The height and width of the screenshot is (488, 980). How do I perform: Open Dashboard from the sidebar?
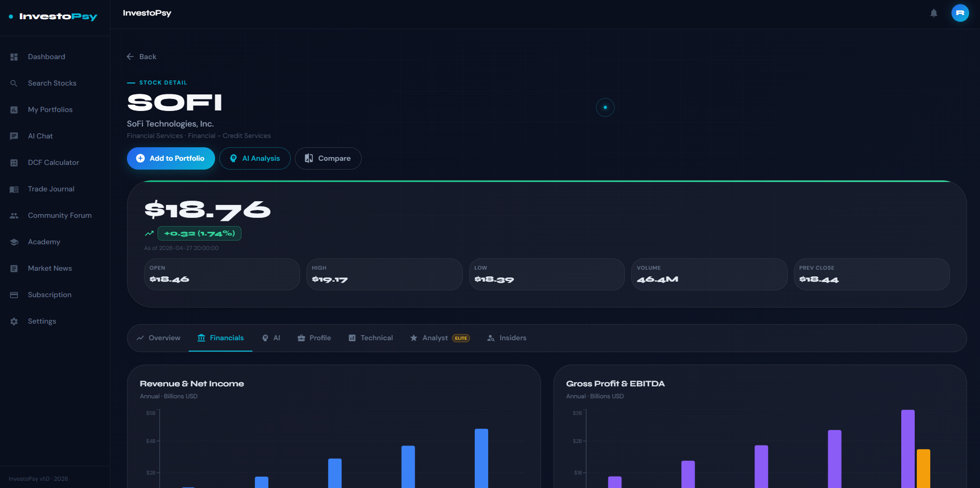point(55,57)
